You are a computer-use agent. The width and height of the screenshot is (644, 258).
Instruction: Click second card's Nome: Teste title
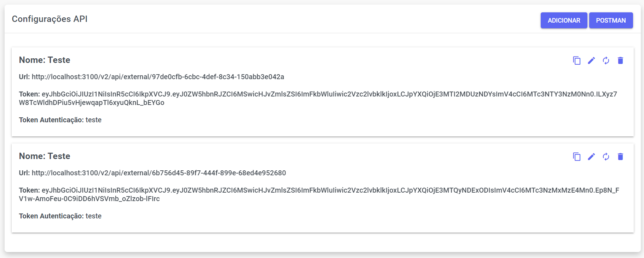point(45,156)
